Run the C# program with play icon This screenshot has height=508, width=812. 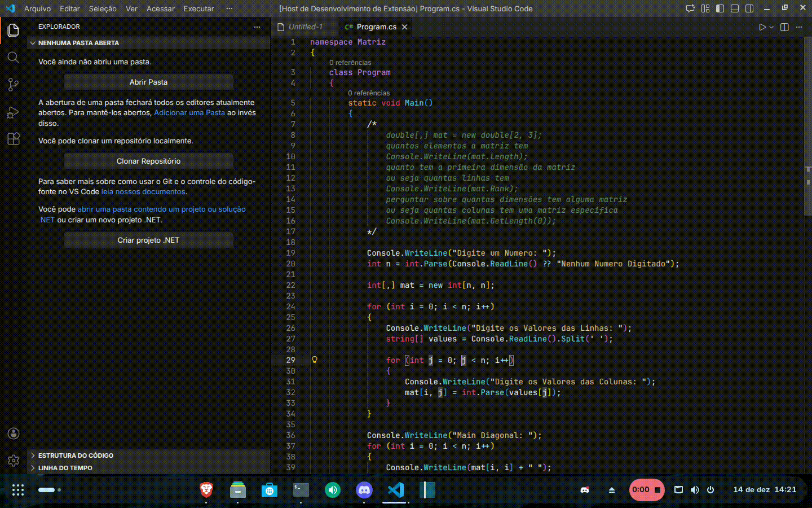point(762,27)
